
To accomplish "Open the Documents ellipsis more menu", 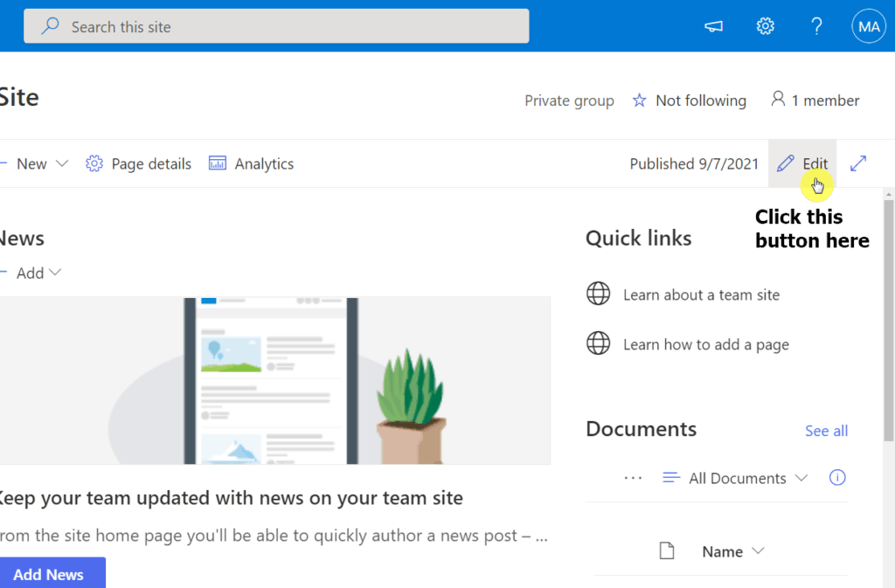I will tap(633, 478).
